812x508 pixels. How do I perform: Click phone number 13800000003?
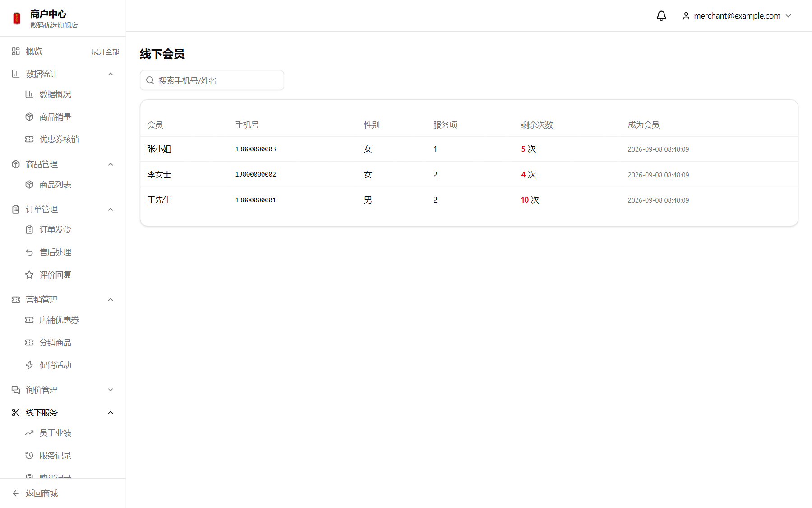255,149
